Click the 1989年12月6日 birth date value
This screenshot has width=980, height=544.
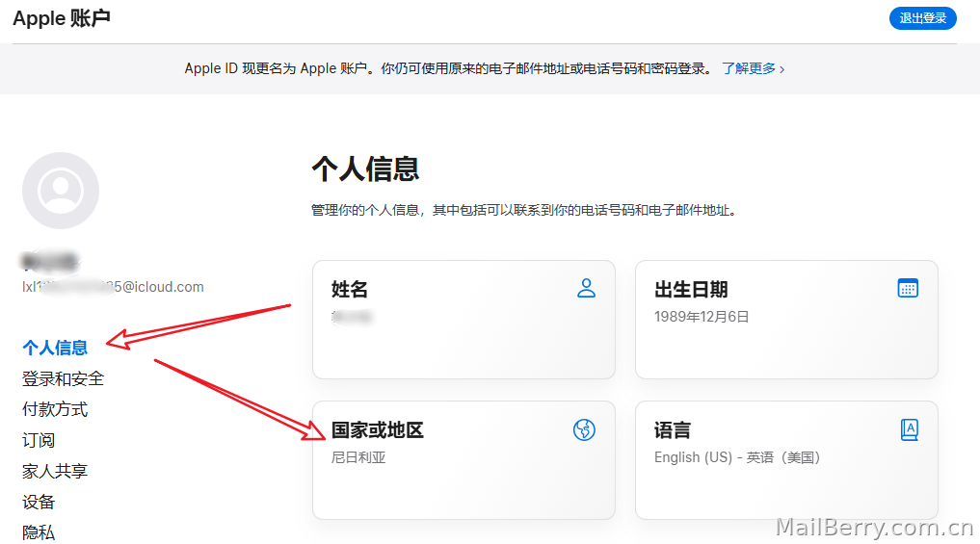pos(702,317)
